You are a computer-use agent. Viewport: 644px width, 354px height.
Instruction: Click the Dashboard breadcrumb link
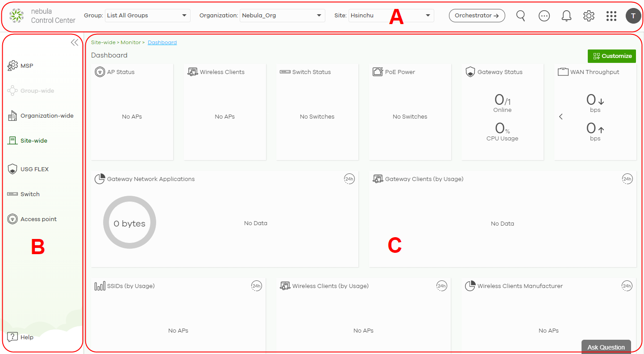(x=162, y=43)
